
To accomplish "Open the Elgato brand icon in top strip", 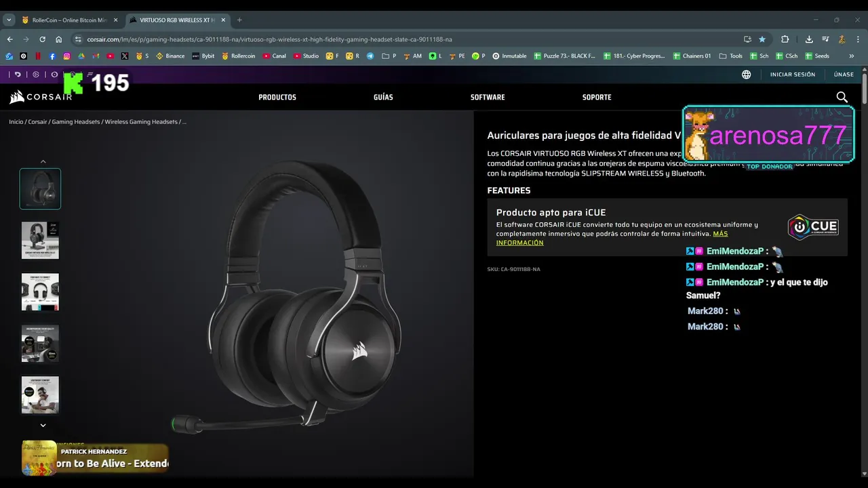I will point(36,75).
